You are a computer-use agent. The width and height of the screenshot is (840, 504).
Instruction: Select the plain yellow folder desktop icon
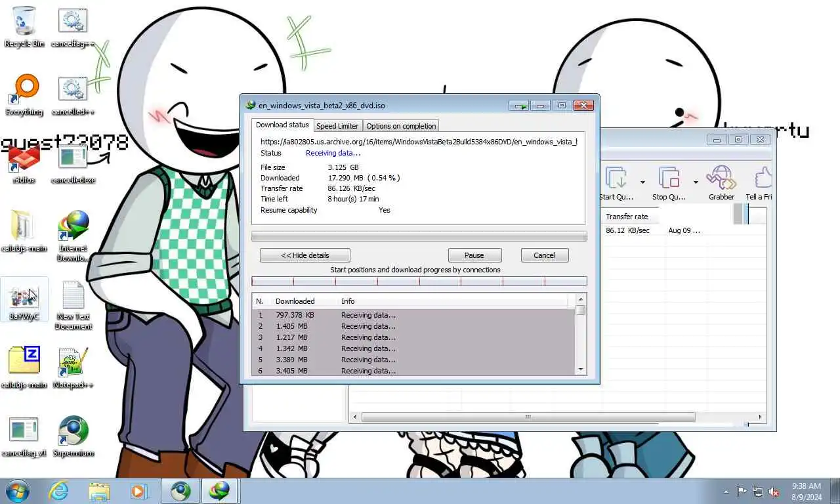click(x=24, y=231)
